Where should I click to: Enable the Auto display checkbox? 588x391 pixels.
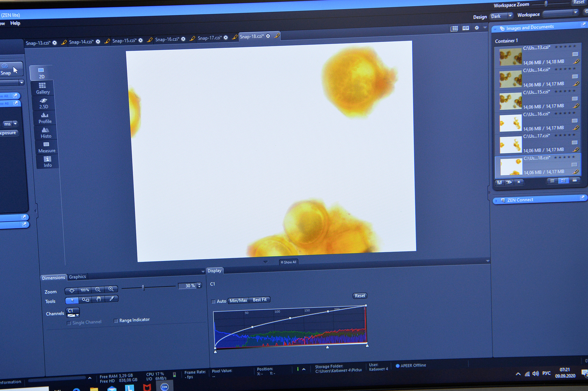[213, 301]
